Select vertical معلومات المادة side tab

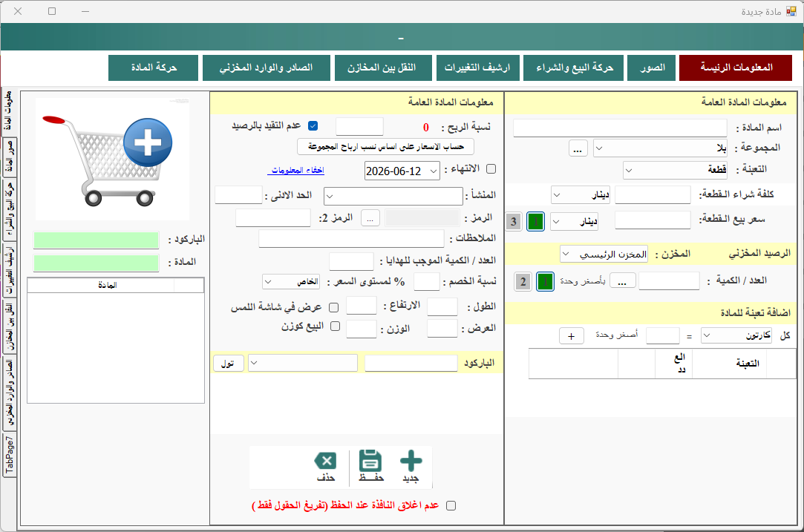[x=8, y=111]
